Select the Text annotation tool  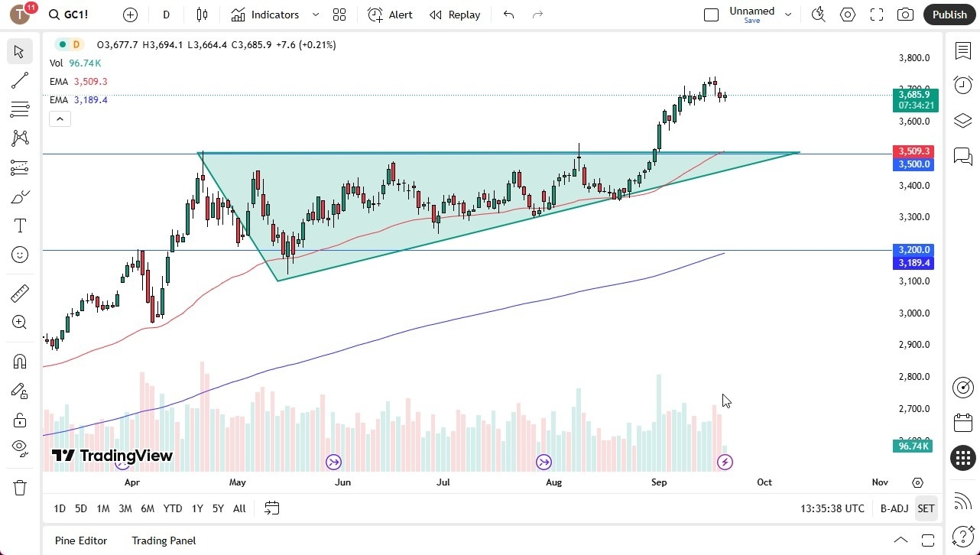(x=19, y=225)
